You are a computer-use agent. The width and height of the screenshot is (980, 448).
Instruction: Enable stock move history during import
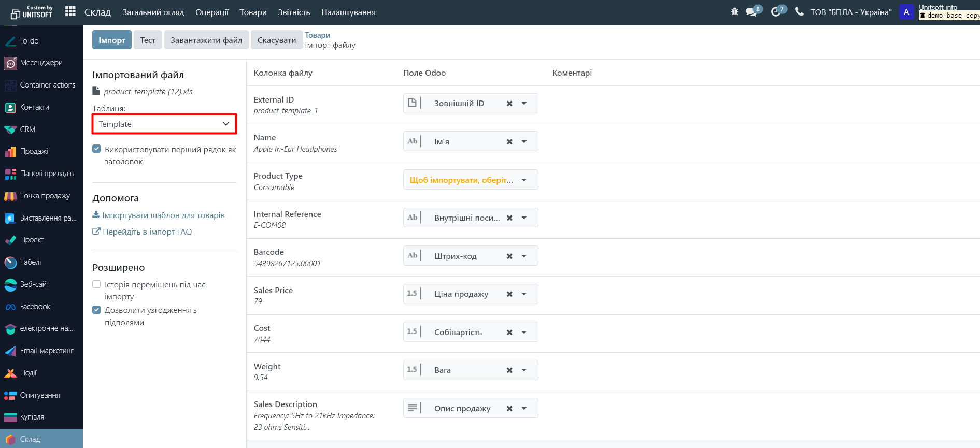96,284
